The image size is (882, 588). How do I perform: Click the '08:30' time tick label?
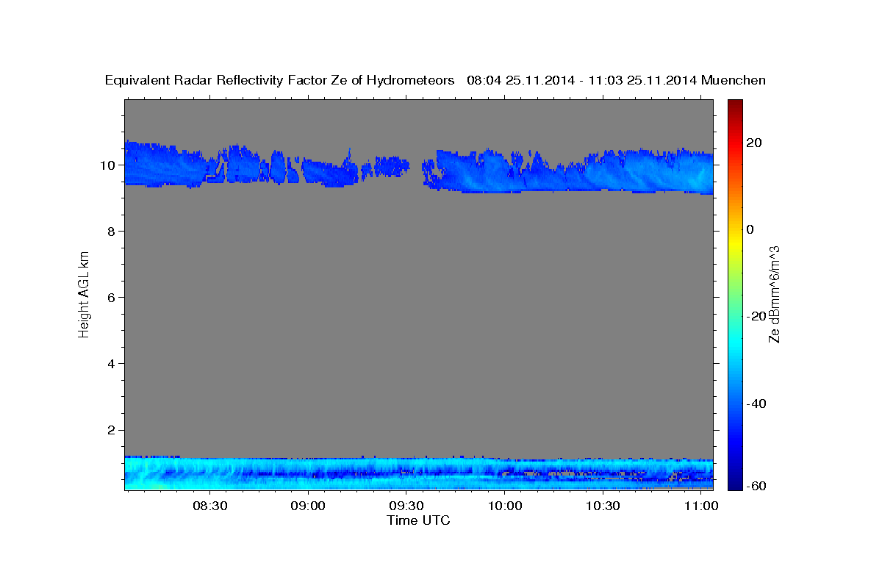(x=209, y=506)
